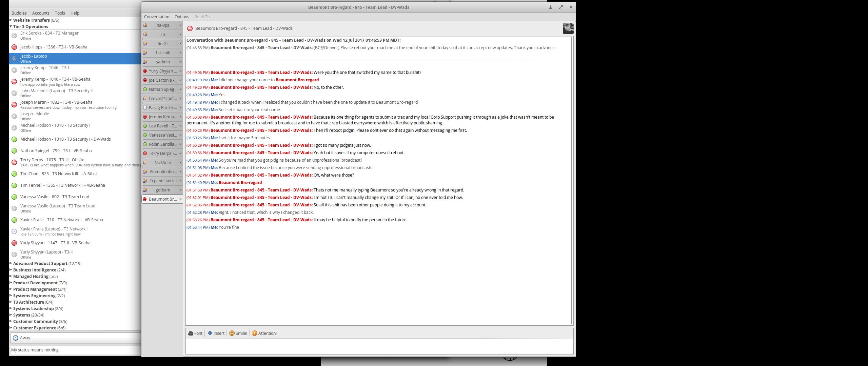Click the conversation history vertical scrollbar
The height and width of the screenshot is (366, 868).
(572, 181)
